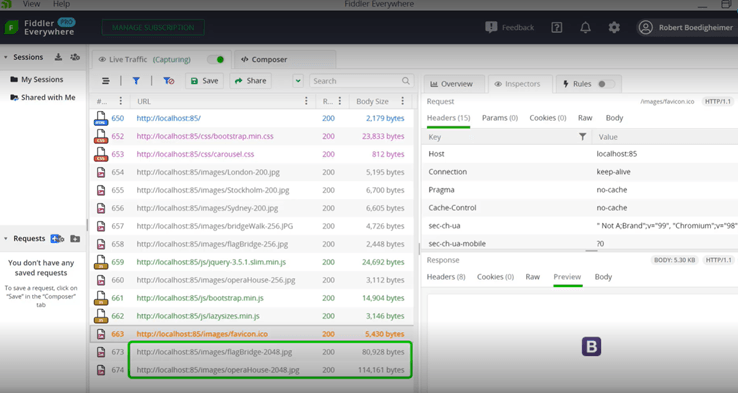Click the Save button

pyautogui.click(x=204, y=81)
